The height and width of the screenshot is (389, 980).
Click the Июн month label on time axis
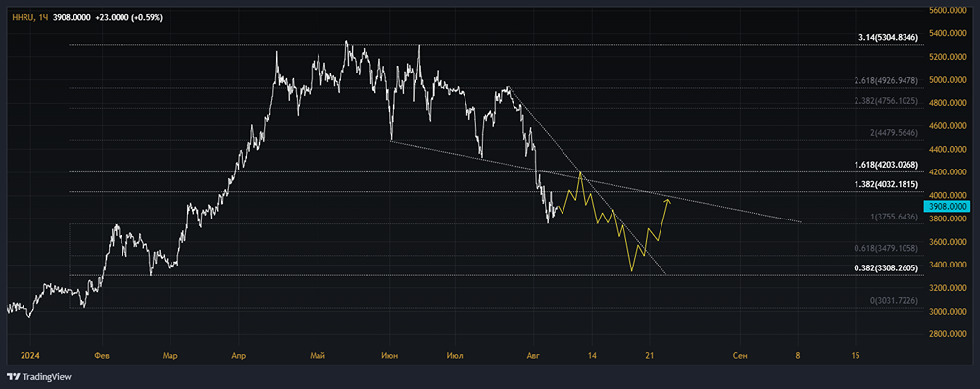point(389,356)
